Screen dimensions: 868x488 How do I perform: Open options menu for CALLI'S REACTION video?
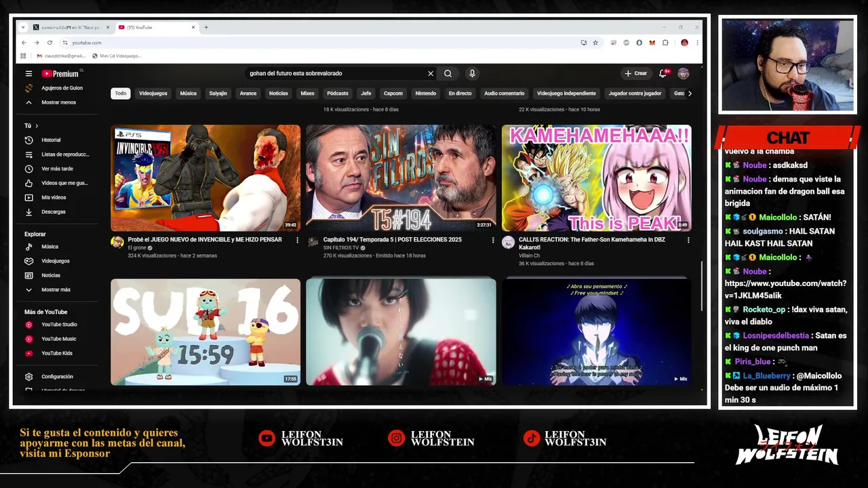point(688,240)
